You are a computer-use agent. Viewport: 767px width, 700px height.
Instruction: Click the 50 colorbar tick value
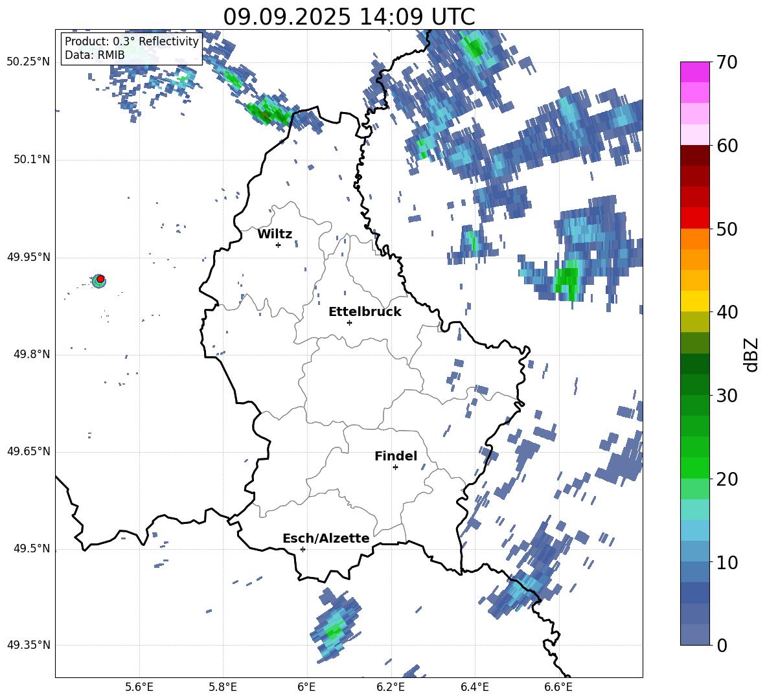(x=727, y=229)
